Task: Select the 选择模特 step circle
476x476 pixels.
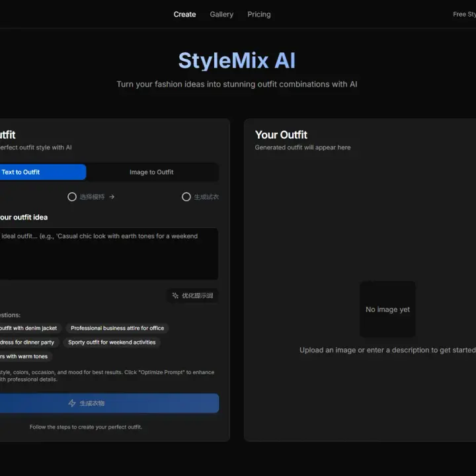Action: [72, 197]
